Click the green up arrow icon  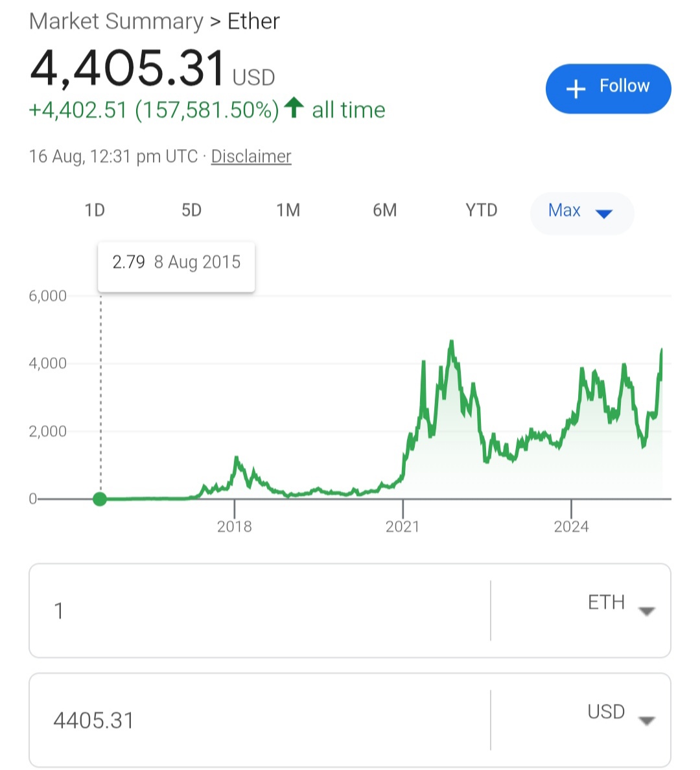(294, 108)
